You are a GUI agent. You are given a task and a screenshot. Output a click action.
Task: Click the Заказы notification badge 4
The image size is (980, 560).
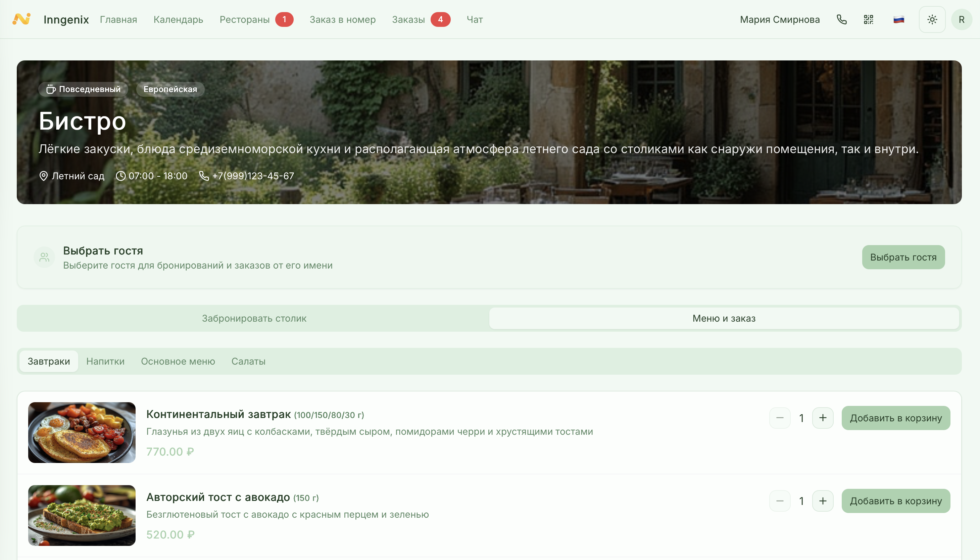(x=440, y=19)
